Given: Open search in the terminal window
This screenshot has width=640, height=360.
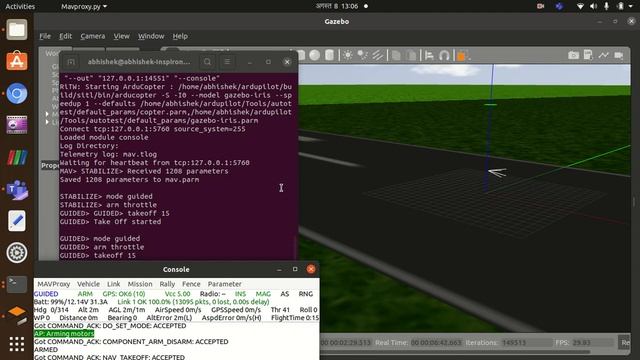Looking at the screenshot, I should point(207,62).
